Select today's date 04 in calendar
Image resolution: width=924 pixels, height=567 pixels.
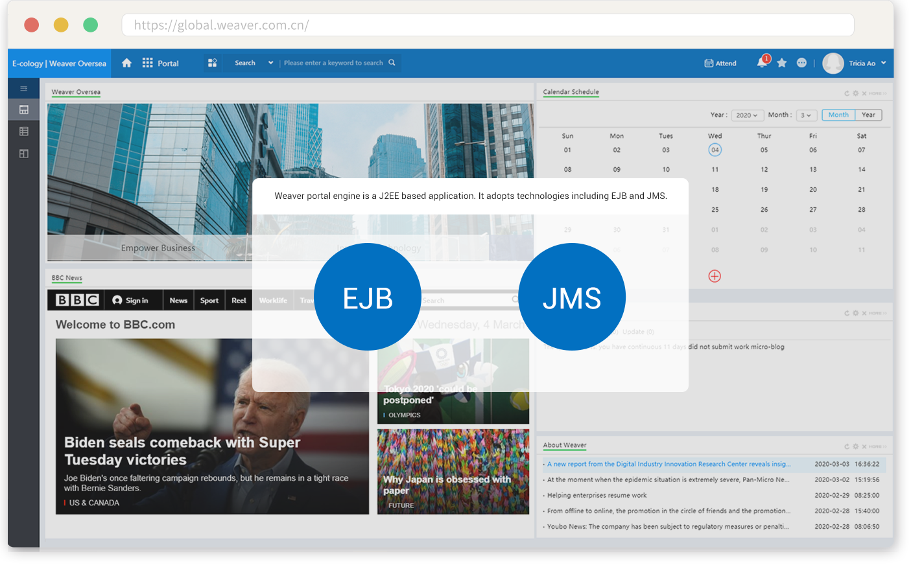(715, 150)
